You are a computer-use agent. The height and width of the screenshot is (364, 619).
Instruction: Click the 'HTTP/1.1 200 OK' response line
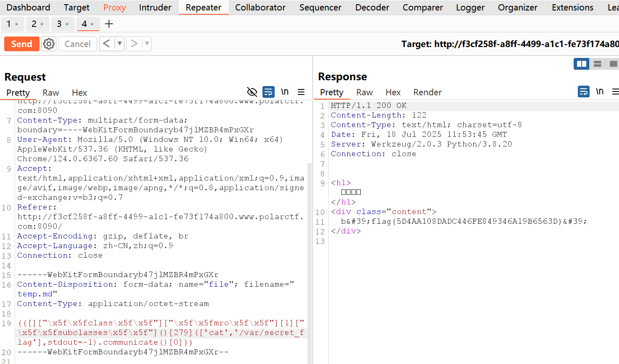click(369, 105)
